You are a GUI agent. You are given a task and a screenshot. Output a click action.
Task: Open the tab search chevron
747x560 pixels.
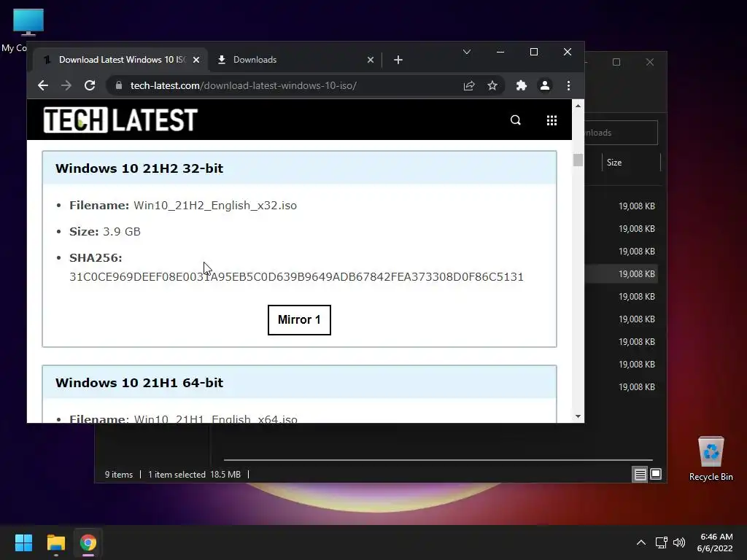point(467,52)
